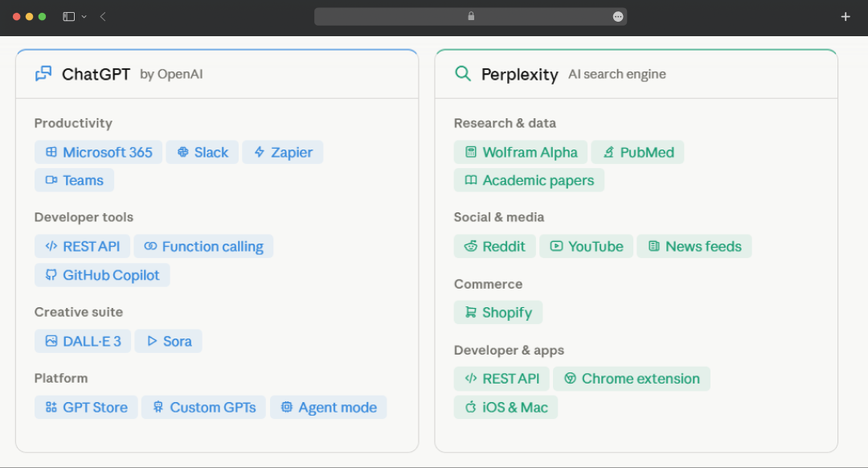Image resolution: width=868 pixels, height=468 pixels.
Task: Click the Shopify chip label
Action: 507,313
